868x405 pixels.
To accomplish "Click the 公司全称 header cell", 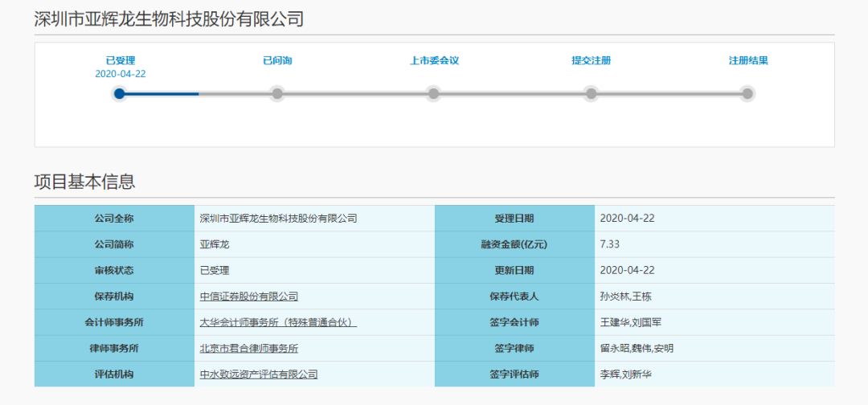I will click(114, 219).
